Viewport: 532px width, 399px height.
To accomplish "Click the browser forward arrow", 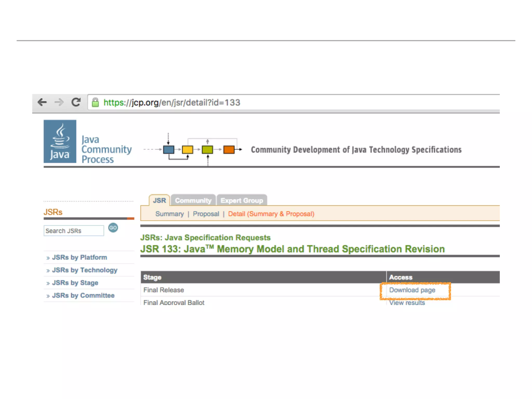I will [59, 102].
